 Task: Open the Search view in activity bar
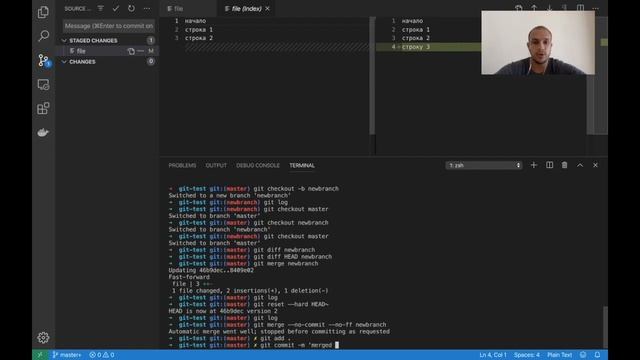point(43,36)
